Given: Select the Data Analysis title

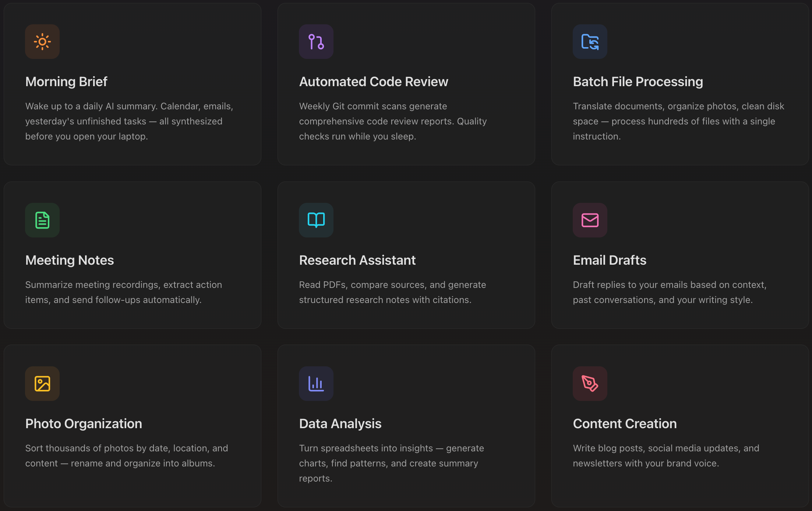Looking at the screenshot, I should tap(340, 424).
